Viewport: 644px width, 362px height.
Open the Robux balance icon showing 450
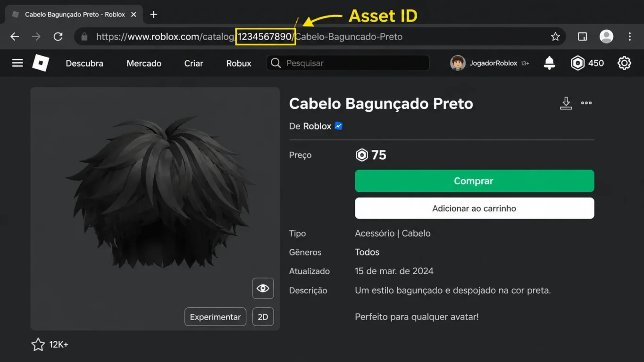[577, 63]
